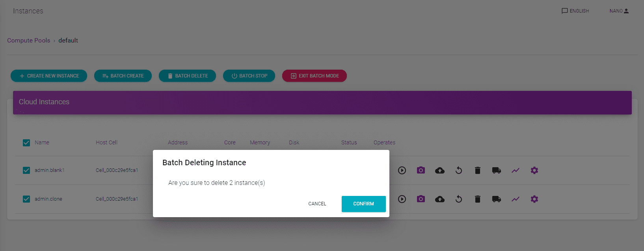Delete admin.clone using its trash icon
Viewport: 644px width, 251px height.
click(x=477, y=199)
